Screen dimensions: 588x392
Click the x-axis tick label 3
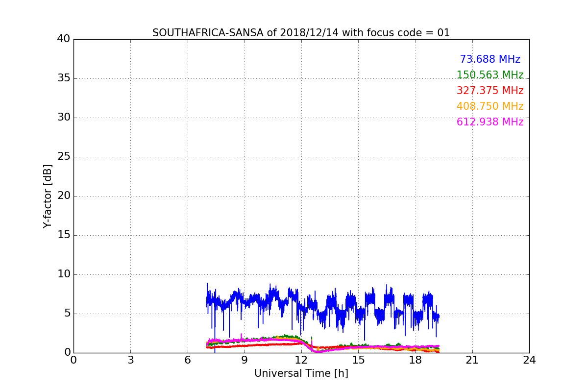tap(130, 360)
